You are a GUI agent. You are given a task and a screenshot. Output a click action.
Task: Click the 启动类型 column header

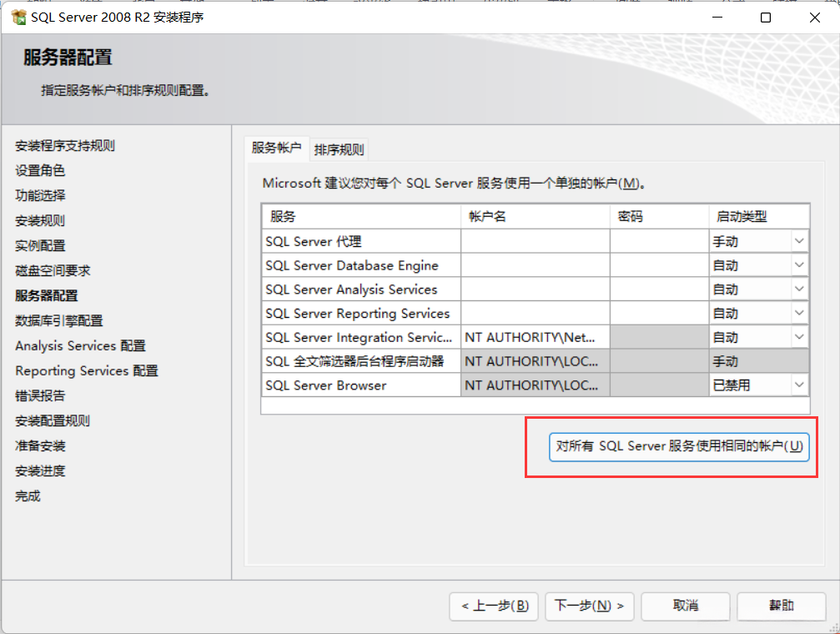759,217
